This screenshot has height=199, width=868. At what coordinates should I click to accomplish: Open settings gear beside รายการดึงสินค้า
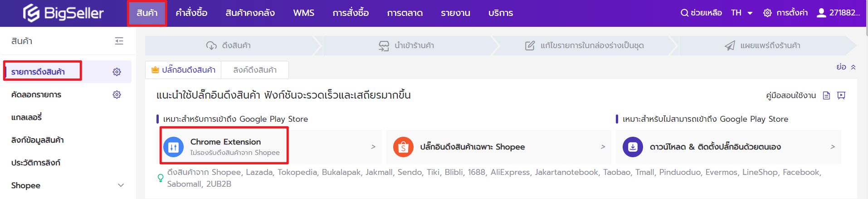(117, 72)
